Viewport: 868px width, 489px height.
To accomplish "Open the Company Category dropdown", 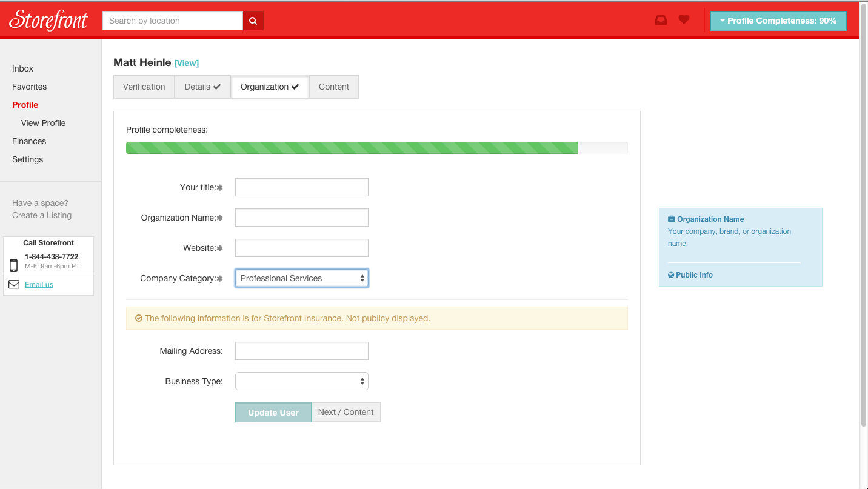I will point(301,278).
